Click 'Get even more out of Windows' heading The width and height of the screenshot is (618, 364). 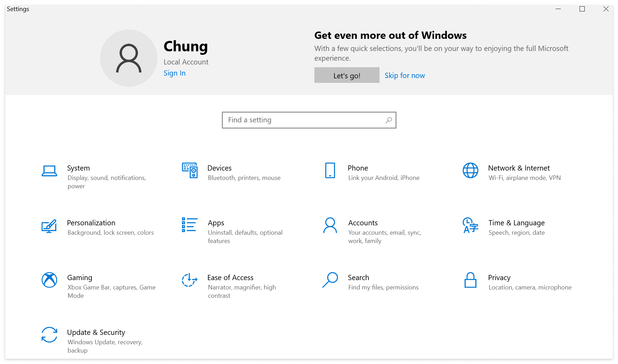[x=390, y=35]
